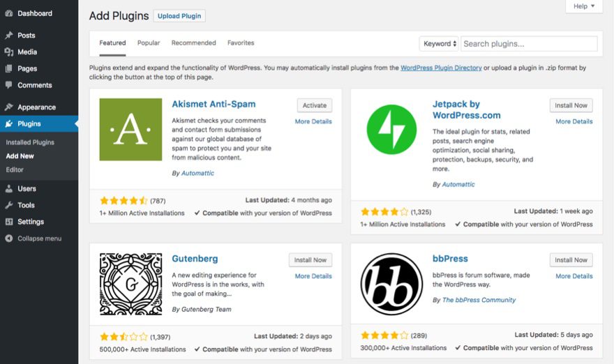Image resolution: width=614 pixels, height=364 pixels.
Task: Click Akismet '1+ Million Active Installations' text
Action: [142, 213]
